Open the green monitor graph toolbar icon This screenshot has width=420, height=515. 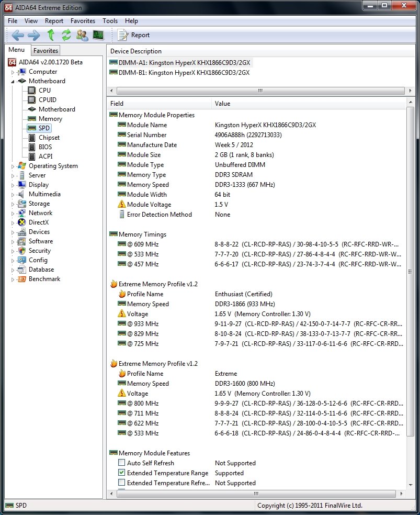point(98,35)
